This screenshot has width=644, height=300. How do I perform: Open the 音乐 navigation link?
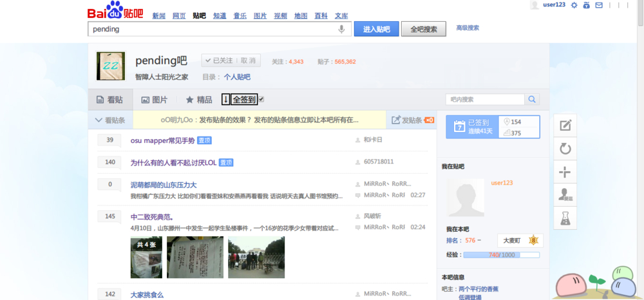(x=240, y=16)
